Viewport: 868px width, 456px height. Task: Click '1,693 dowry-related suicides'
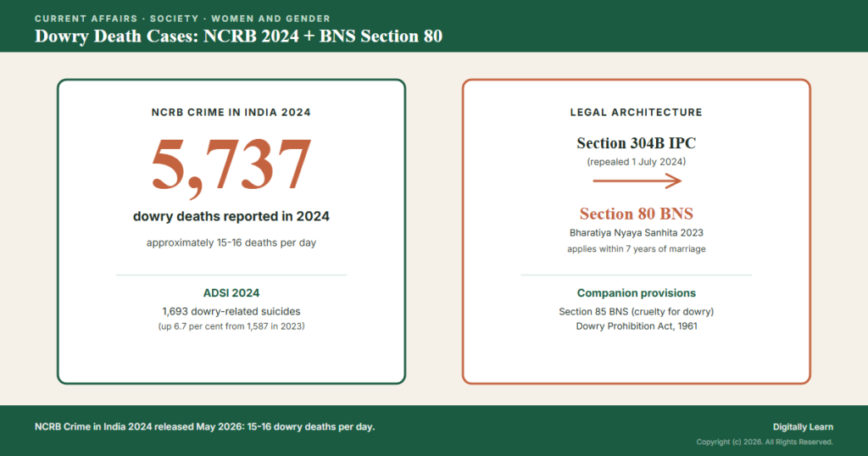231,312
